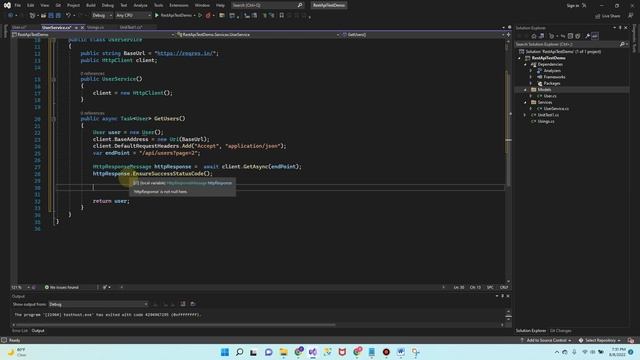Place cursor on return user; line
The width and height of the screenshot is (640, 360).
[111, 201]
